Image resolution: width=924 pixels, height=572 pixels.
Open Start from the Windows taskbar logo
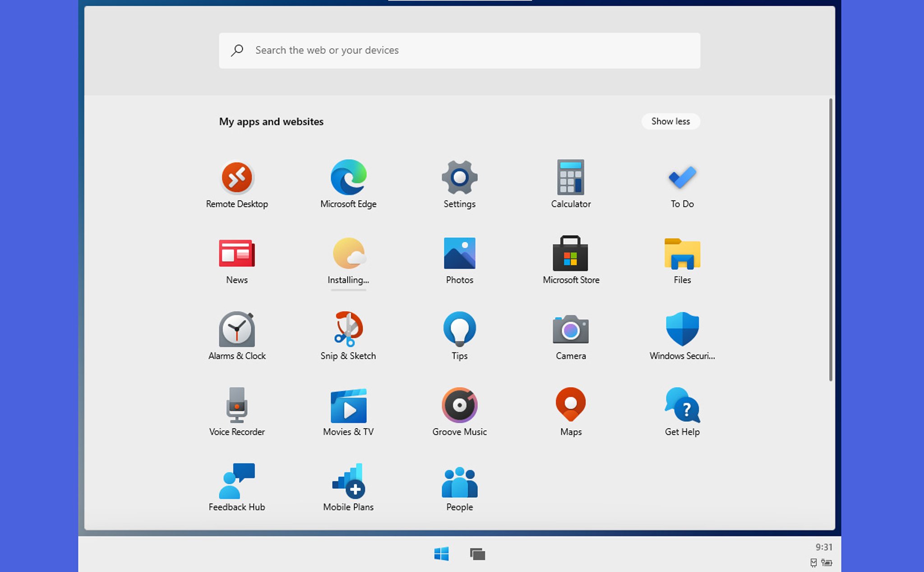(441, 554)
